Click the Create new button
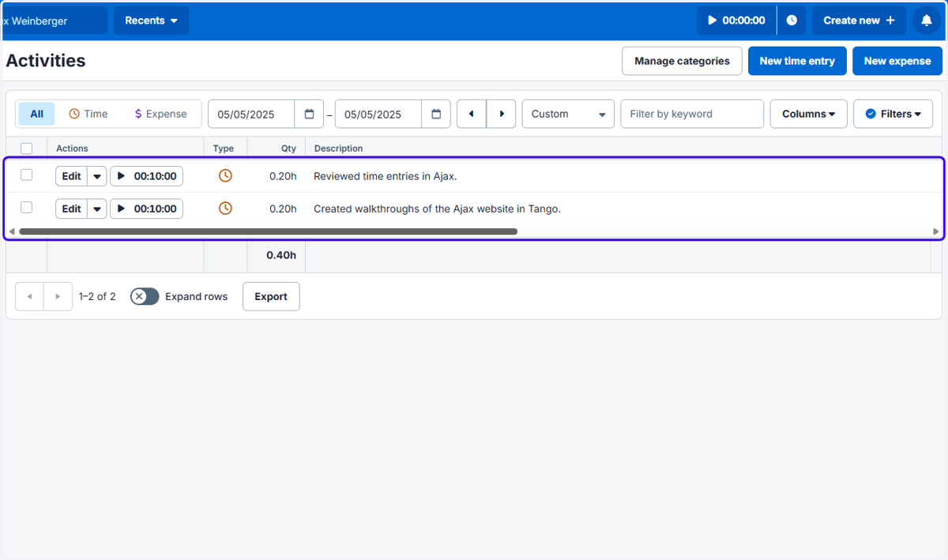The width and height of the screenshot is (948, 560). (x=859, y=21)
